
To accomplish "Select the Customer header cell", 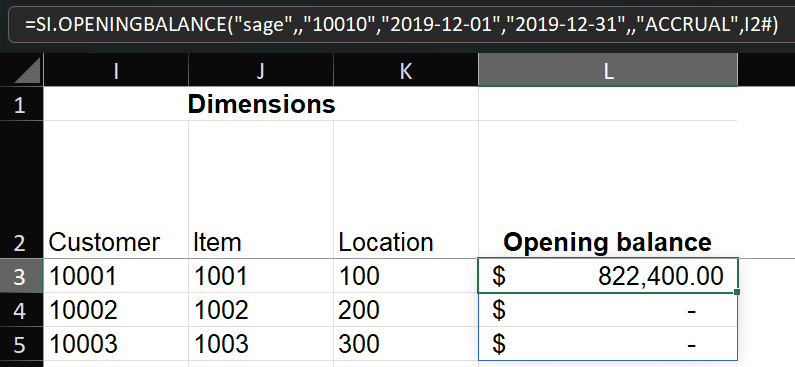I will pos(116,190).
